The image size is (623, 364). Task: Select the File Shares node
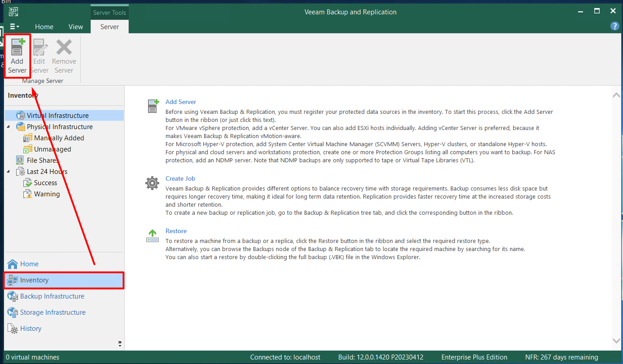(43, 160)
